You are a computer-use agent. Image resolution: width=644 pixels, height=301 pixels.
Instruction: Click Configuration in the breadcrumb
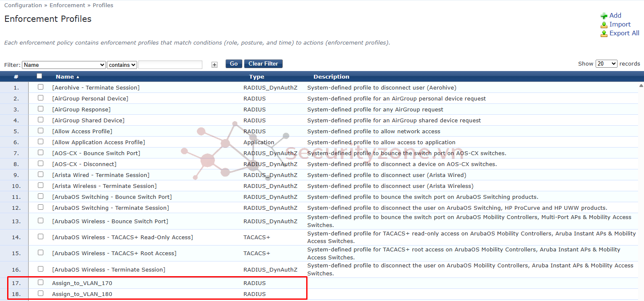[x=23, y=5]
